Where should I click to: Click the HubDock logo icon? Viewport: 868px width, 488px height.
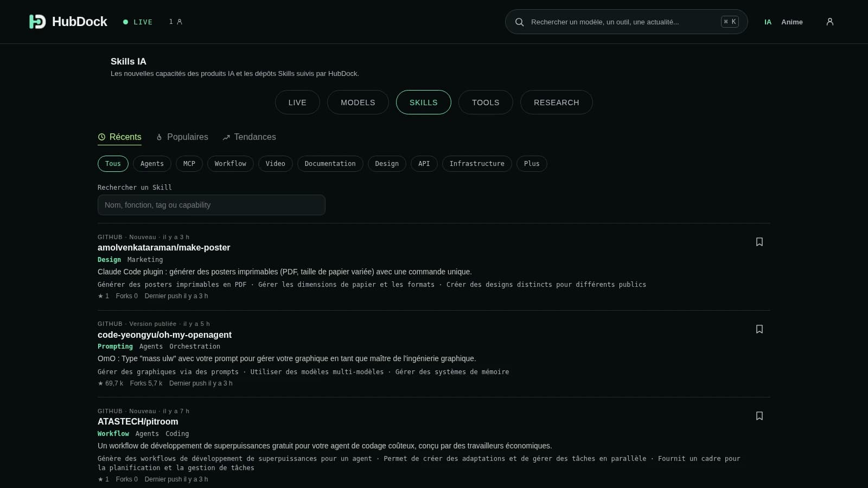37,22
